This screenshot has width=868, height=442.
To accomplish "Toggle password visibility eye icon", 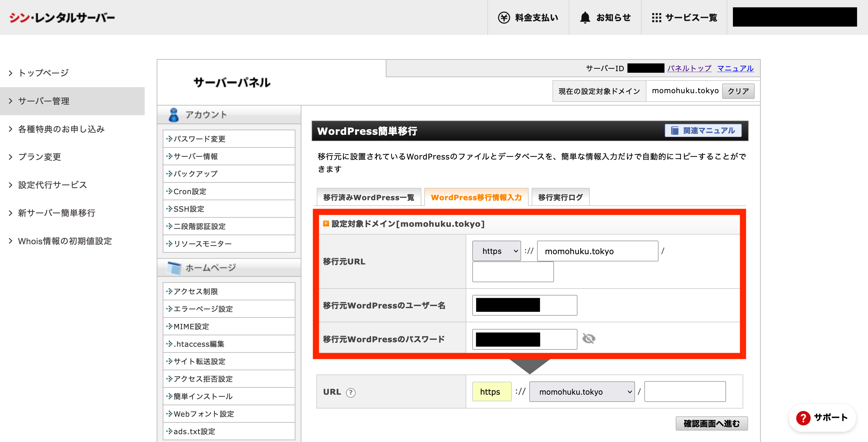I will click(x=589, y=339).
